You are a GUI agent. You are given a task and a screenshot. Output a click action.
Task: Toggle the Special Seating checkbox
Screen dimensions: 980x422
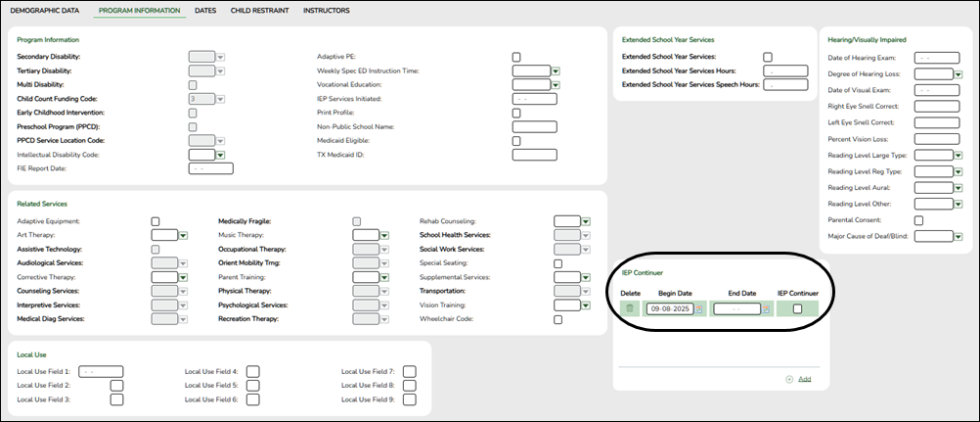tap(558, 263)
